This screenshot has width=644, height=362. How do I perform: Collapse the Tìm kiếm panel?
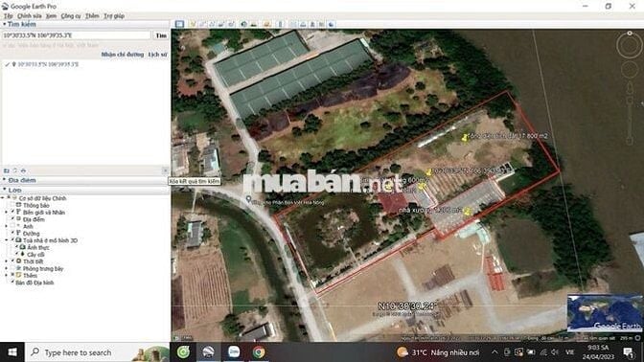point(5,24)
